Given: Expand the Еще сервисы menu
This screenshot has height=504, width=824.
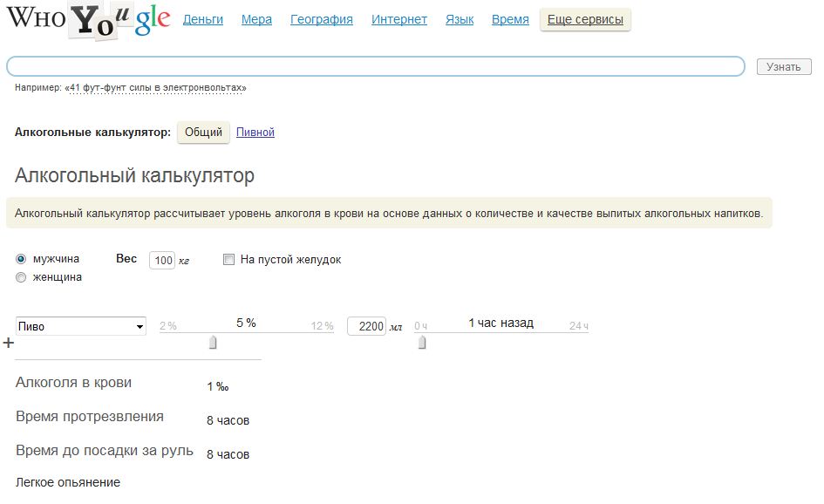Looking at the screenshot, I should pyautogui.click(x=585, y=20).
